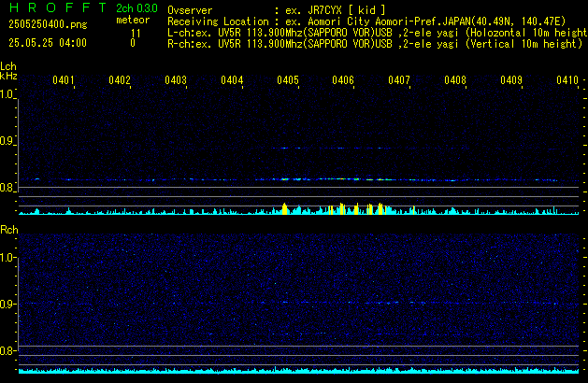Click the 'Receiving Location' Aomori City line
588x383 pixels.
pos(366,21)
